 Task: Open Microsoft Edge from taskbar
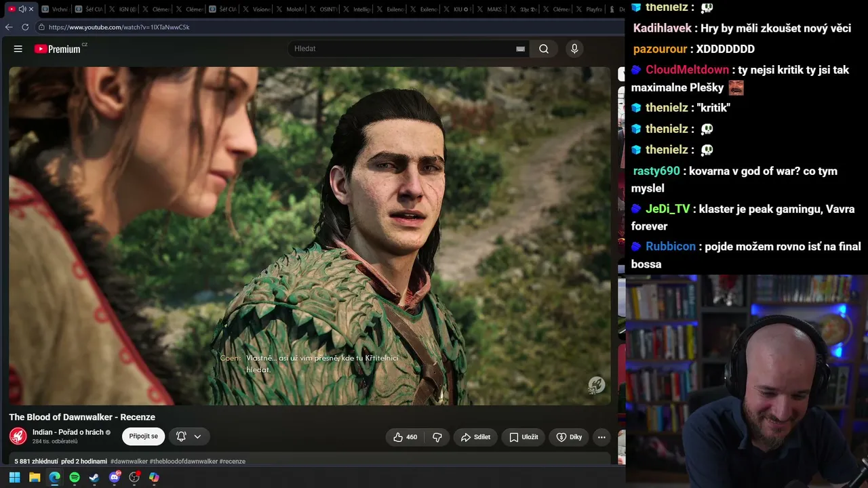(x=54, y=477)
